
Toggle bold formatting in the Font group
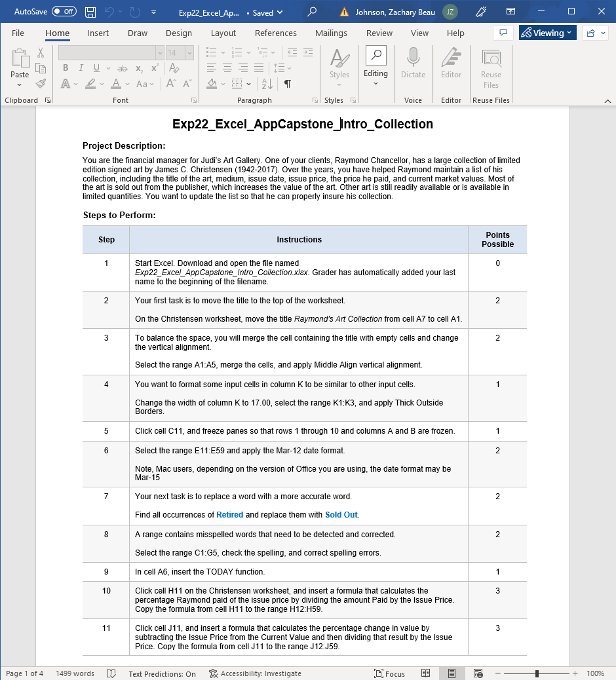(x=65, y=67)
